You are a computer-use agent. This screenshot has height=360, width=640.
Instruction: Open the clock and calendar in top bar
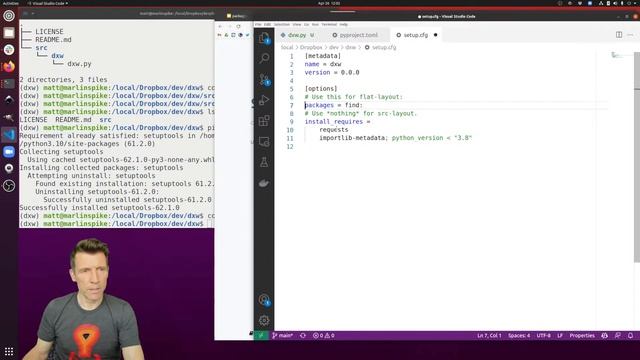pos(329,3)
